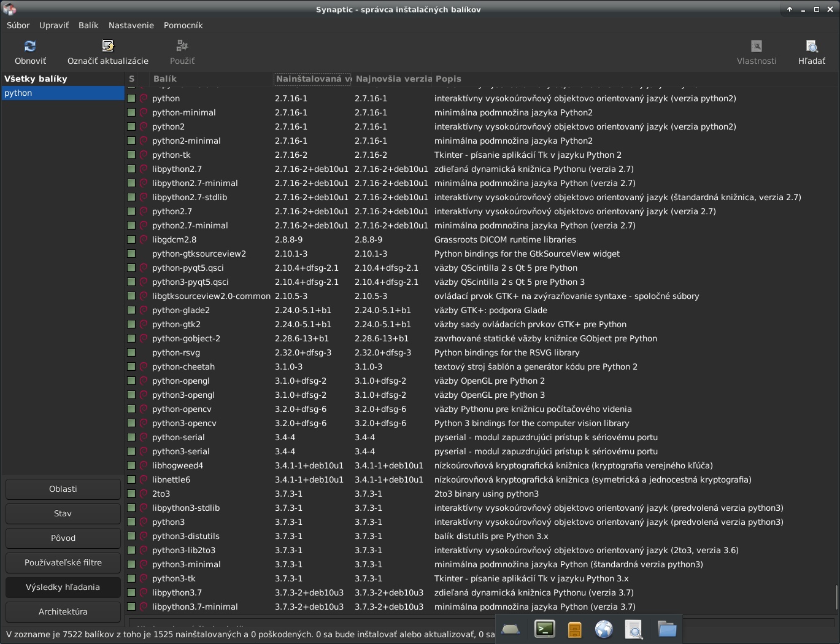Screen dimensions: 840x644
Task: Select the libgtksourceview2.0-common package name
Action: click(x=211, y=296)
